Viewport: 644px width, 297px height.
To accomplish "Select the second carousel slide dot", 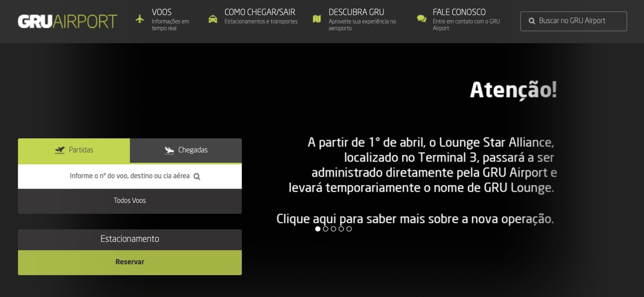I will point(325,229).
